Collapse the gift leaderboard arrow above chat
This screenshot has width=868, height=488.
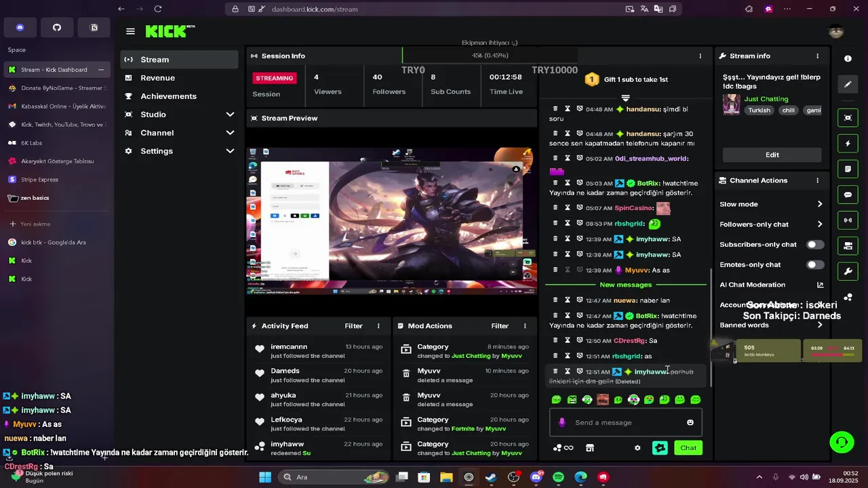click(x=625, y=98)
